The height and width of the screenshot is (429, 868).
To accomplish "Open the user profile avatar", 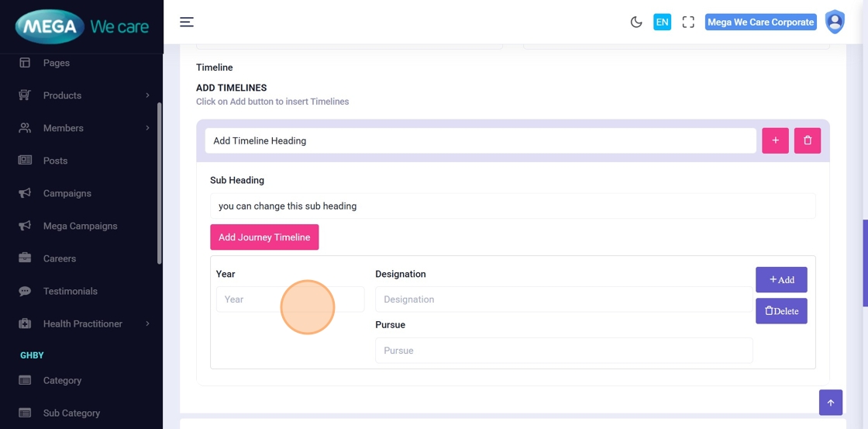I will [x=835, y=22].
